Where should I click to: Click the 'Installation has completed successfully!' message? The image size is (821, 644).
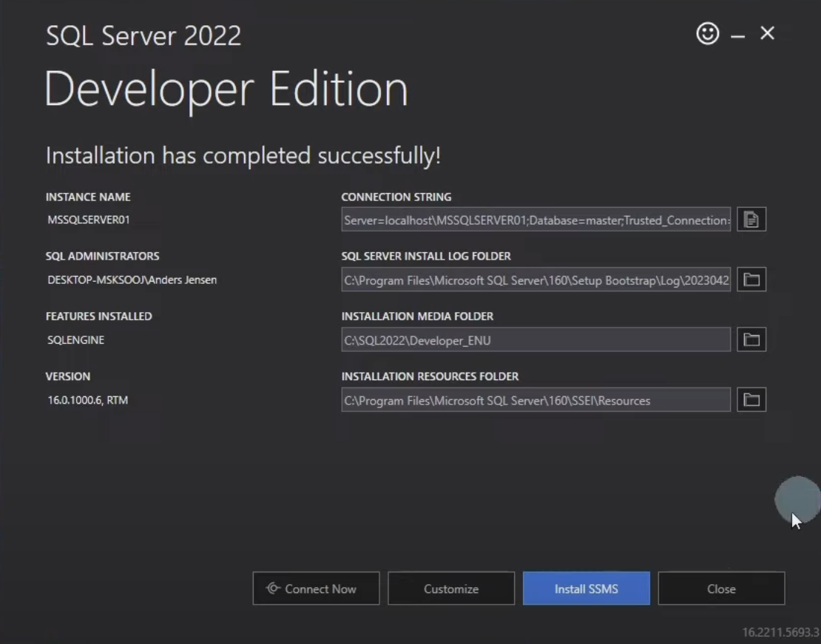tap(243, 156)
